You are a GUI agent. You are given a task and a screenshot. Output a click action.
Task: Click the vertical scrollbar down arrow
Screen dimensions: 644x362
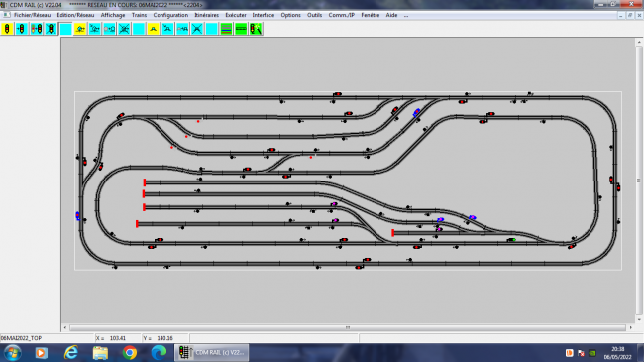tap(639, 319)
